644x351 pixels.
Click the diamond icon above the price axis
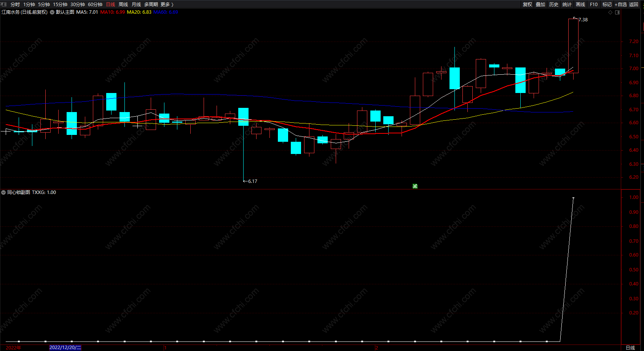pos(611,12)
